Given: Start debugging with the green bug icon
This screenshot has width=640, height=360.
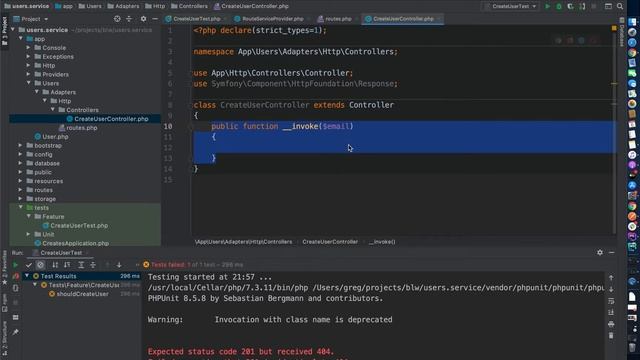Looking at the screenshot, I should (x=559, y=7).
